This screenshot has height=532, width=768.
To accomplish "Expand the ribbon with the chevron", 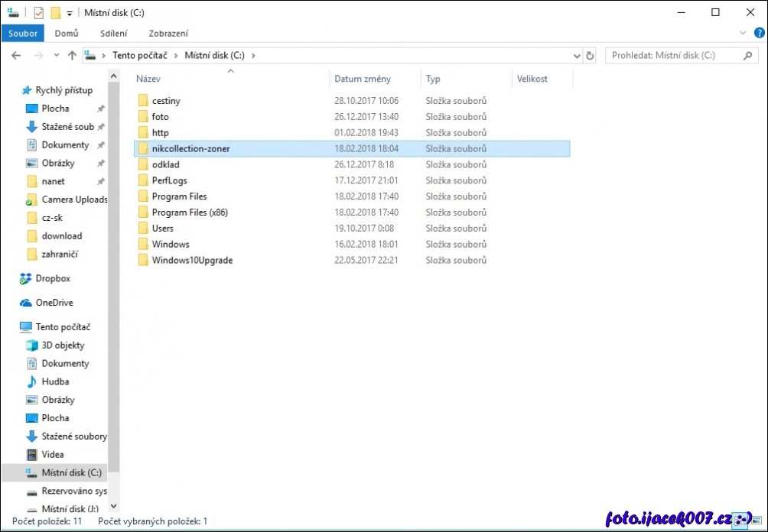I will click(742, 33).
